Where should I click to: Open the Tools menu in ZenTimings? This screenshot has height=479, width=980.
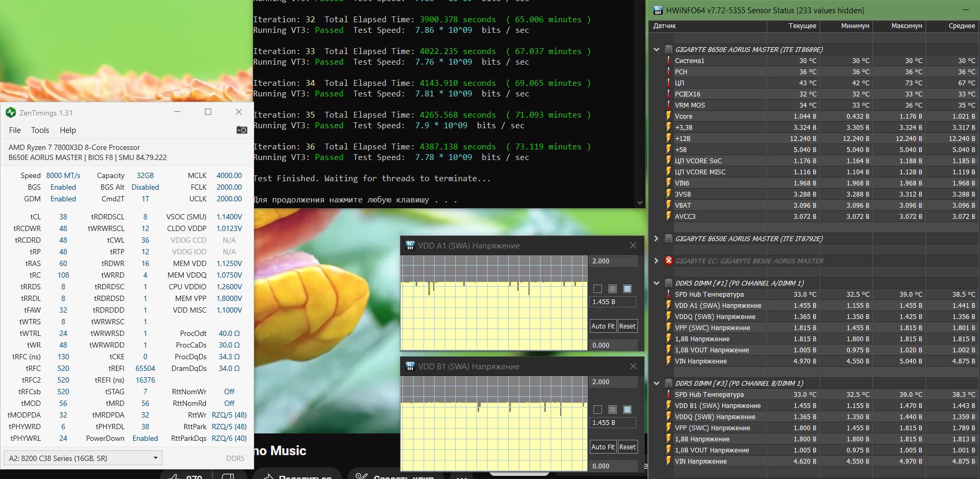[x=40, y=130]
